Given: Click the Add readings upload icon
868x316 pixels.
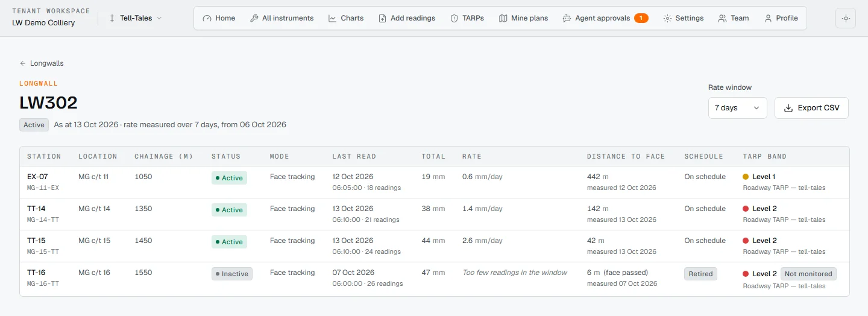Looking at the screenshot, I should (383, 18).
